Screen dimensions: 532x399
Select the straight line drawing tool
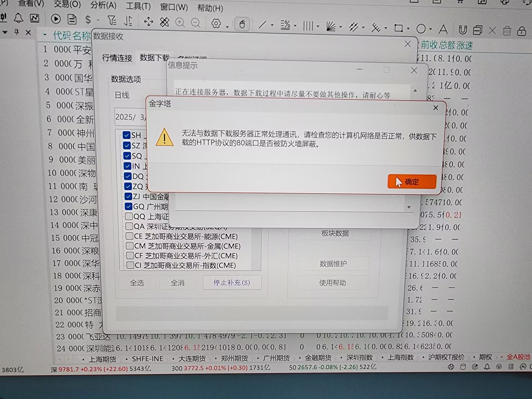(262, 25)
